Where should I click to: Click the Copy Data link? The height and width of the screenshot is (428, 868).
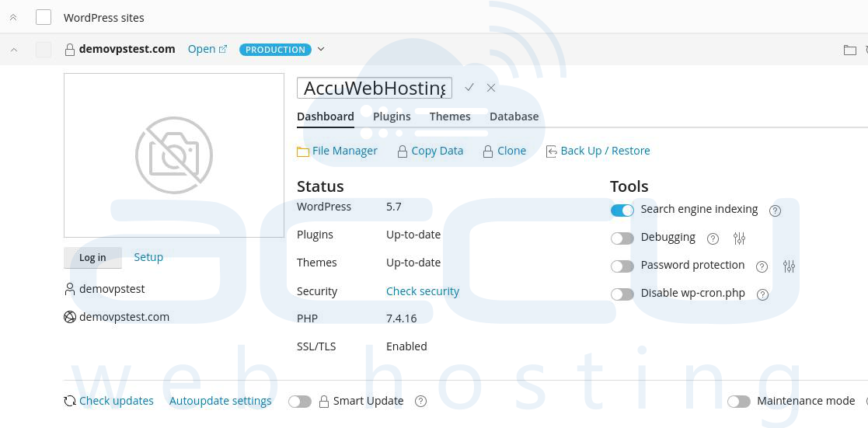click(x=437, y=151)
